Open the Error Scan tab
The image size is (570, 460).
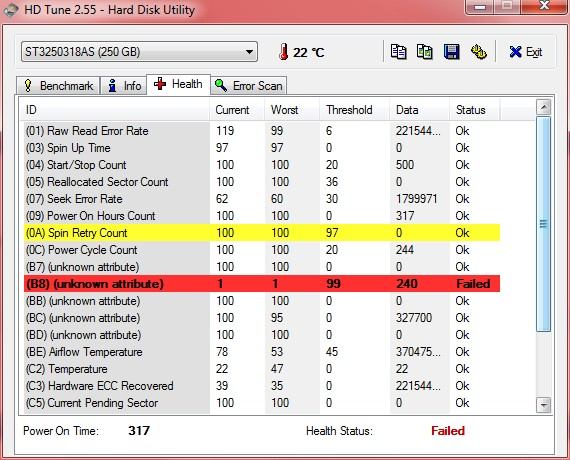coord(249,86)
